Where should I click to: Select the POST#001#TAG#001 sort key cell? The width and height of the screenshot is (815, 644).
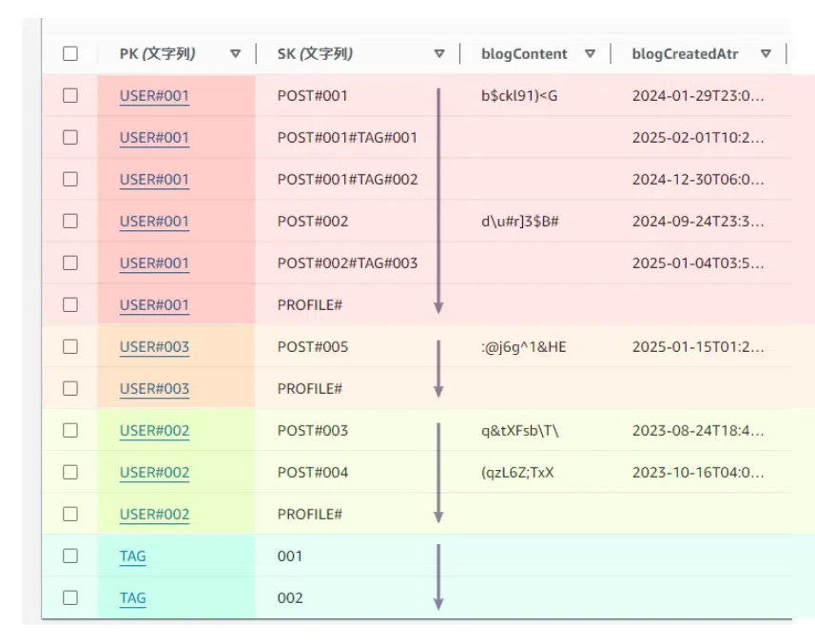(x=347, y=137)
